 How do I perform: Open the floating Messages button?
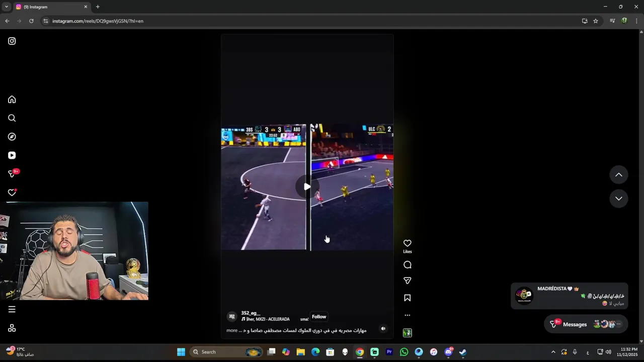[586, 324]
